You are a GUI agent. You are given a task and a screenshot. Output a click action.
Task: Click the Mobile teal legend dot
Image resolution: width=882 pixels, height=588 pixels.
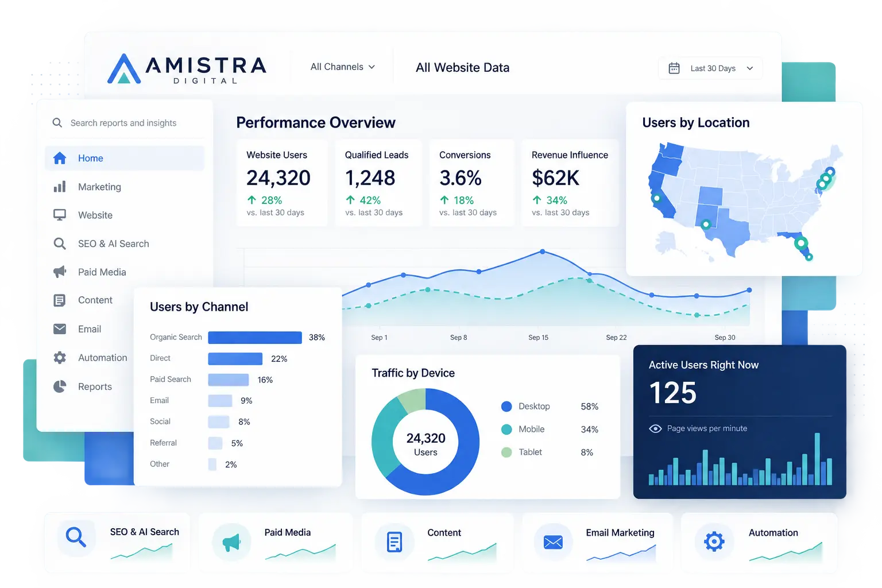pos(506,430)
